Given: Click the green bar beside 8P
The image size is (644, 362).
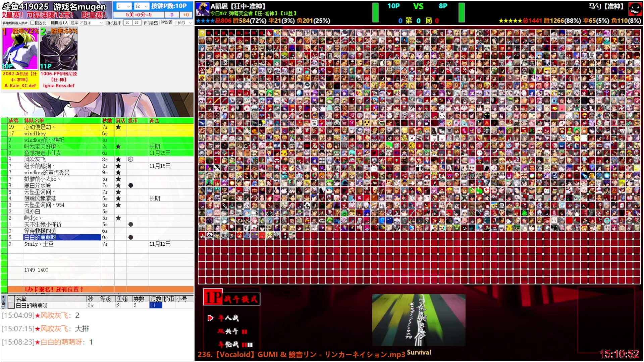Looking at the screenshot, I should click(x=462, y=12).
